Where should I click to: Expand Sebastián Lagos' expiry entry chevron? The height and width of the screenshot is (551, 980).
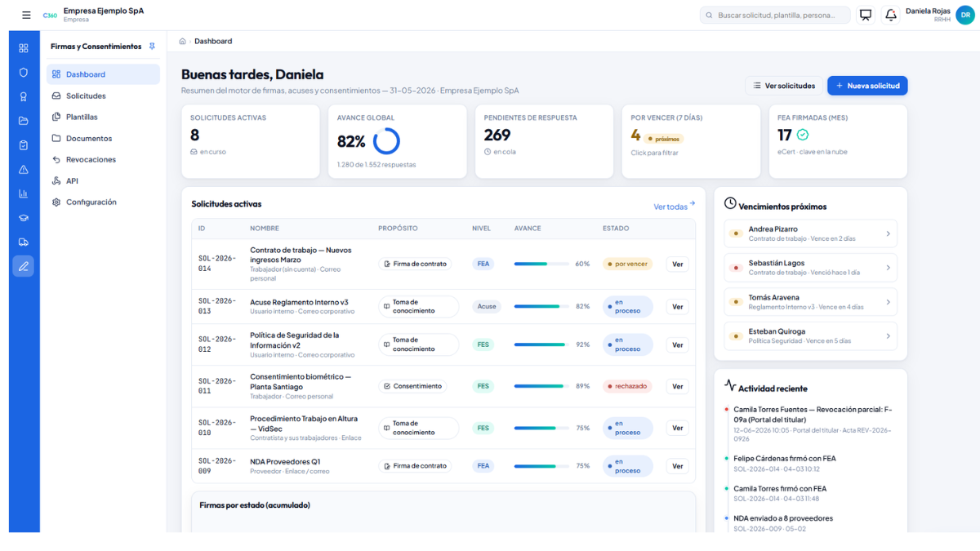pos(888,268)
